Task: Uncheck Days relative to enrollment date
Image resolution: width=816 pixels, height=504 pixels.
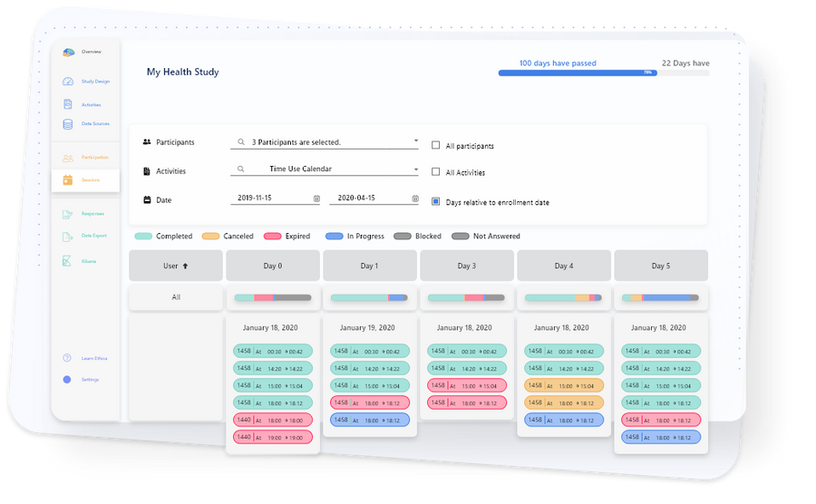Action: click(436, 202)
